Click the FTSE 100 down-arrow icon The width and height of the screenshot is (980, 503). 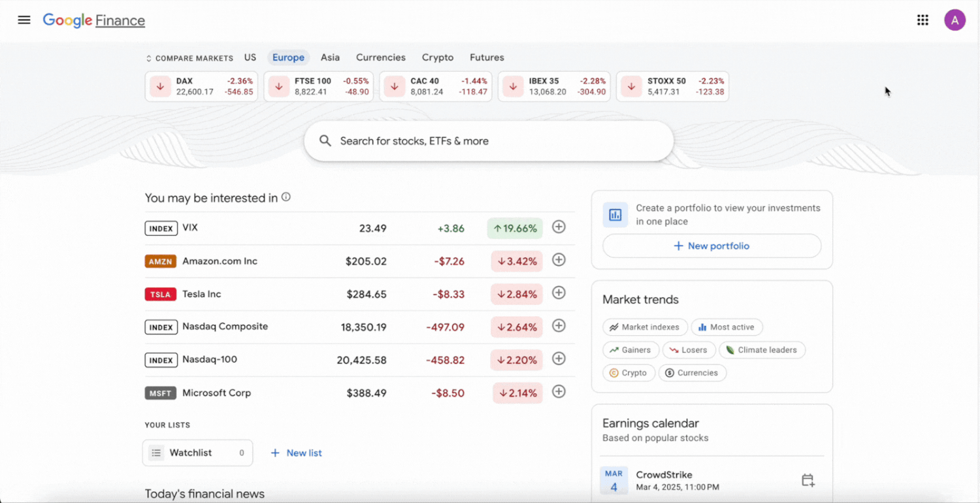point(279,86)
